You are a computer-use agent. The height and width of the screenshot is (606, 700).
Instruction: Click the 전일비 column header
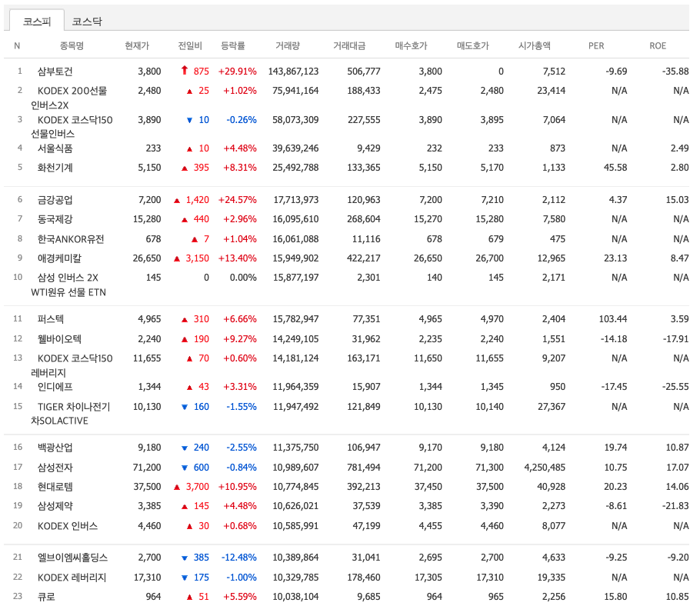tap(190, 45)
